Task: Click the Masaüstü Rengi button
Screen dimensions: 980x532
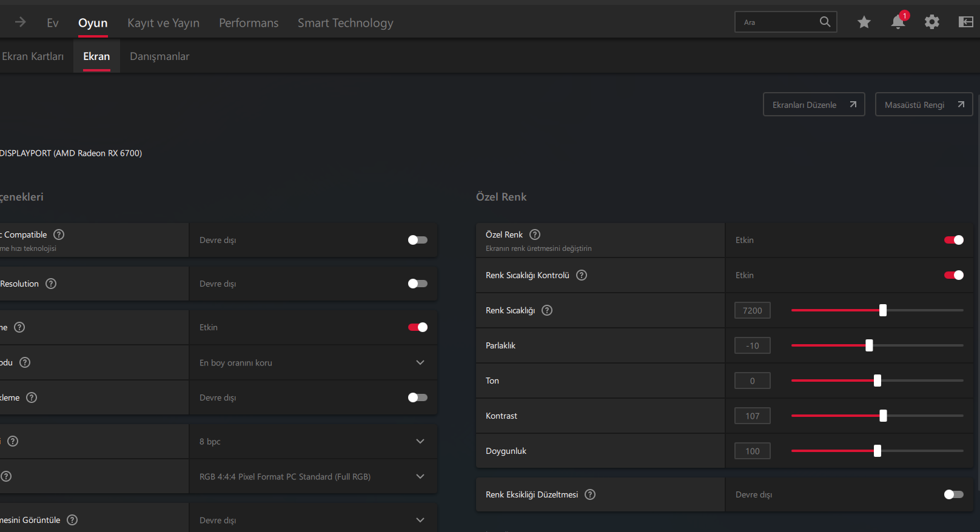Action: (924, 105)
